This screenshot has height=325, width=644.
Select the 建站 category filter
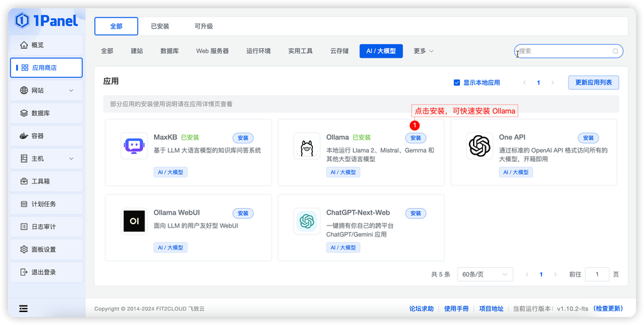[137, 51]
